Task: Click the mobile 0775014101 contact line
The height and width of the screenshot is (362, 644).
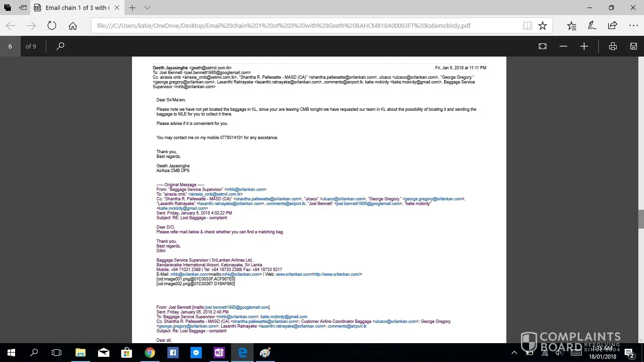Action: tap(217, 138)
